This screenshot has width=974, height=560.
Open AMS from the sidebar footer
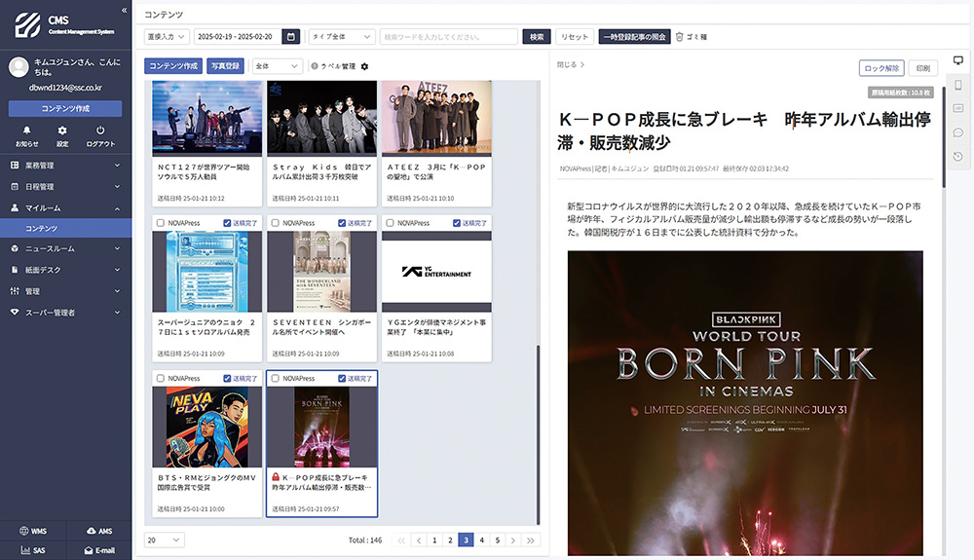point(99,531)
